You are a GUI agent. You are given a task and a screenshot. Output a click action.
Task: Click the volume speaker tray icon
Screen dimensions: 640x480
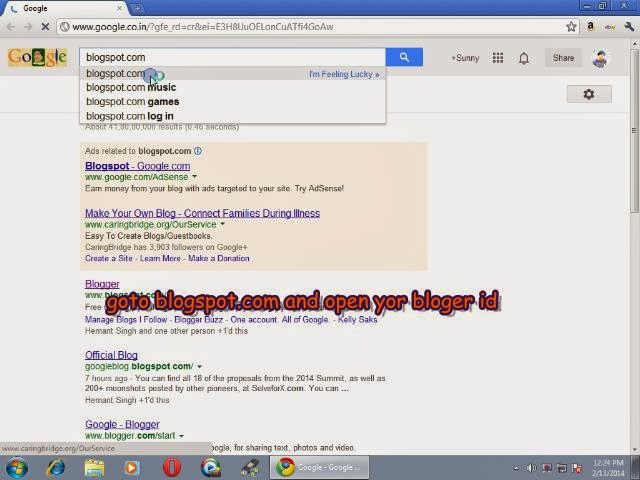coord(531,468)
